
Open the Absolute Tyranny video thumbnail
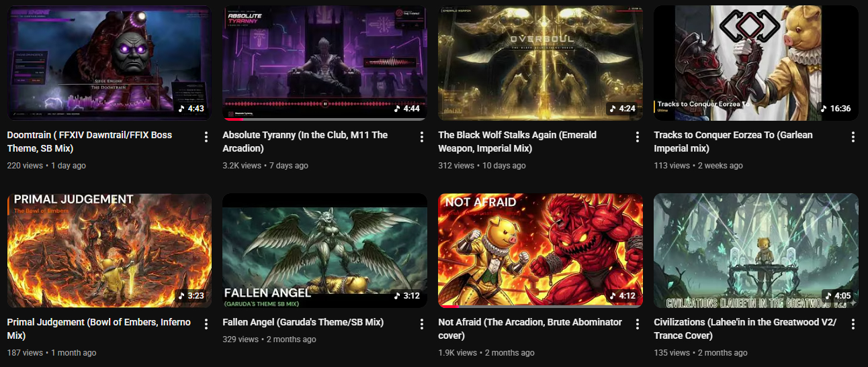tap(324, 63)
